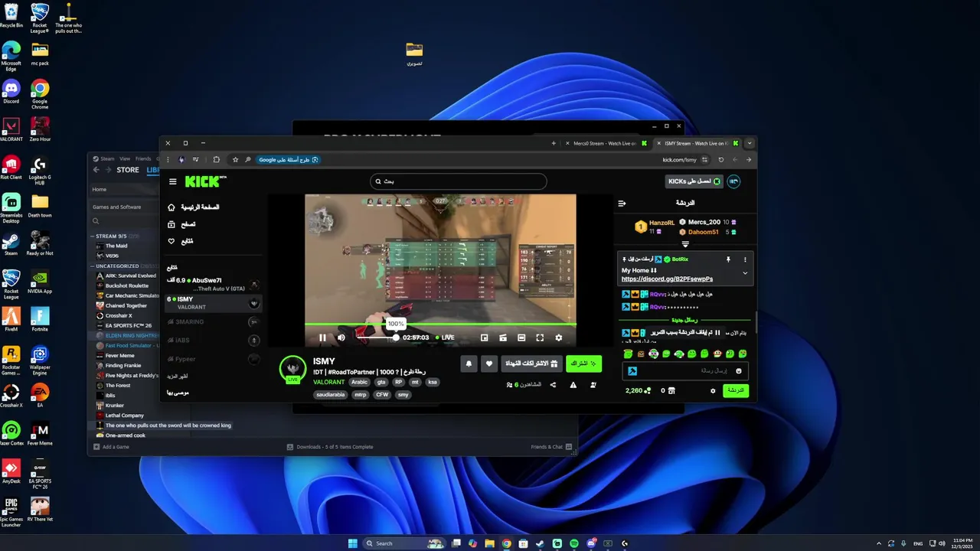Image resolution: width=980 pixels, height=551 pixels.
Task: Enable picture-in-picture on the video
Action: coord(485,337)
